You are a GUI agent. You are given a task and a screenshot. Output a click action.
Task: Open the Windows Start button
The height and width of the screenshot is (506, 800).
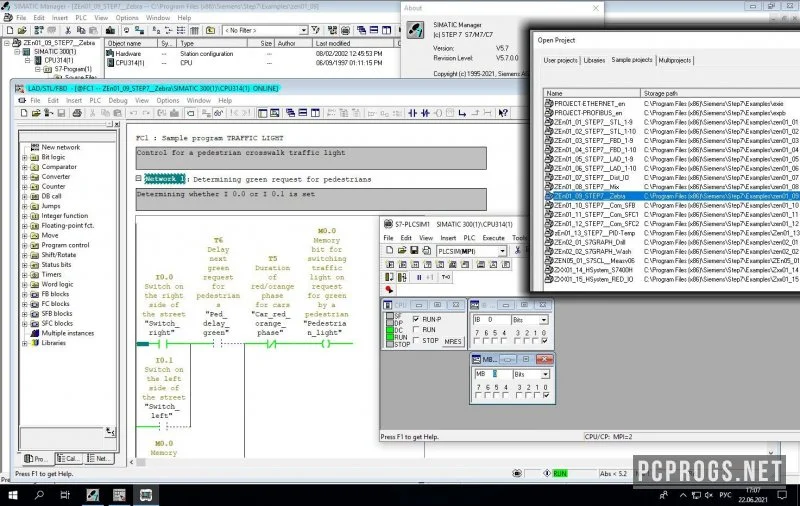(x=13, y=495)
